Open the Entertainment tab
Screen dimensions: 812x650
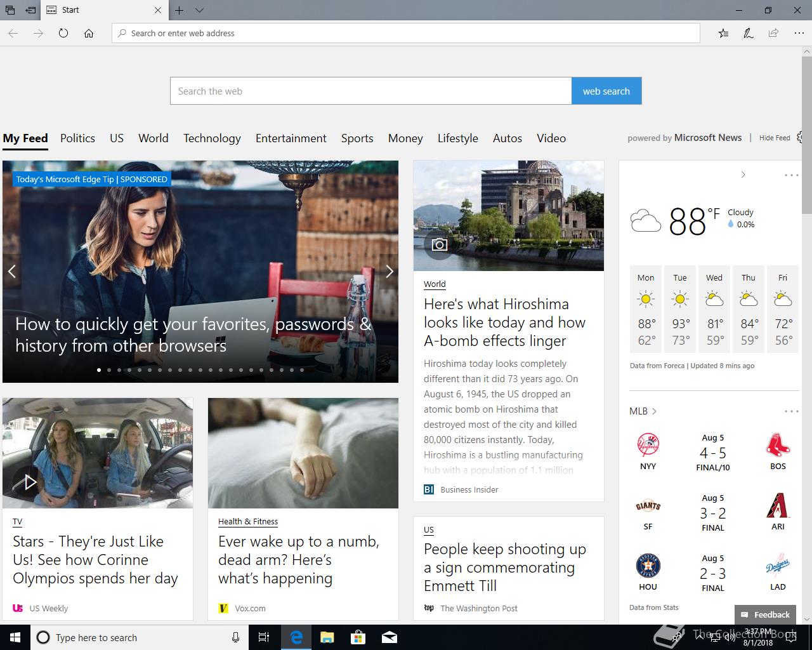(x=291, y=138)
